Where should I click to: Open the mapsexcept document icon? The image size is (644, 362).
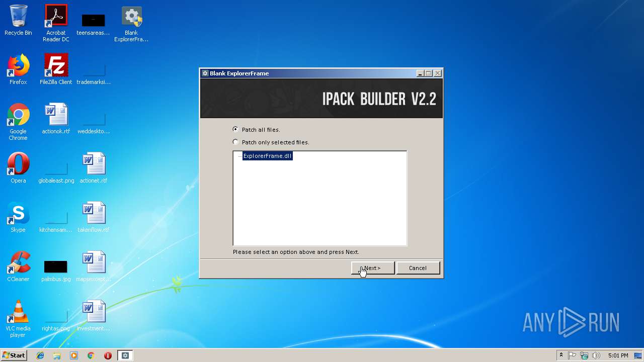click(93, 267)
